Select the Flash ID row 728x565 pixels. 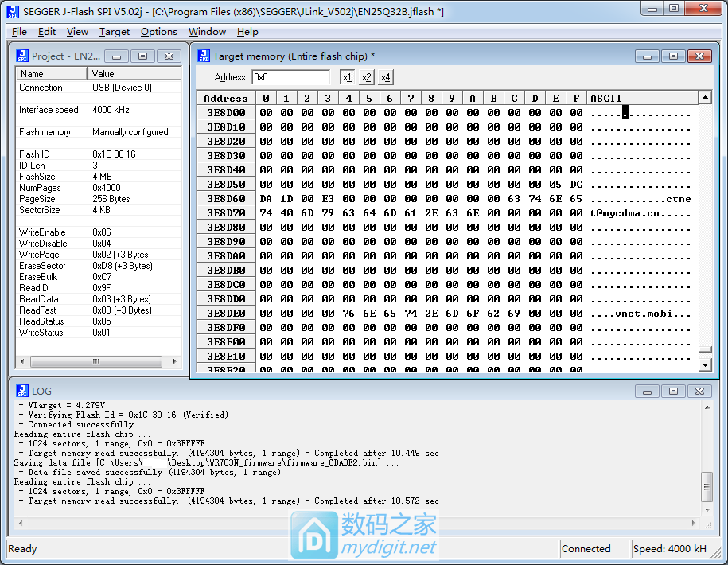pyautogui.click(x=99, y=154)
